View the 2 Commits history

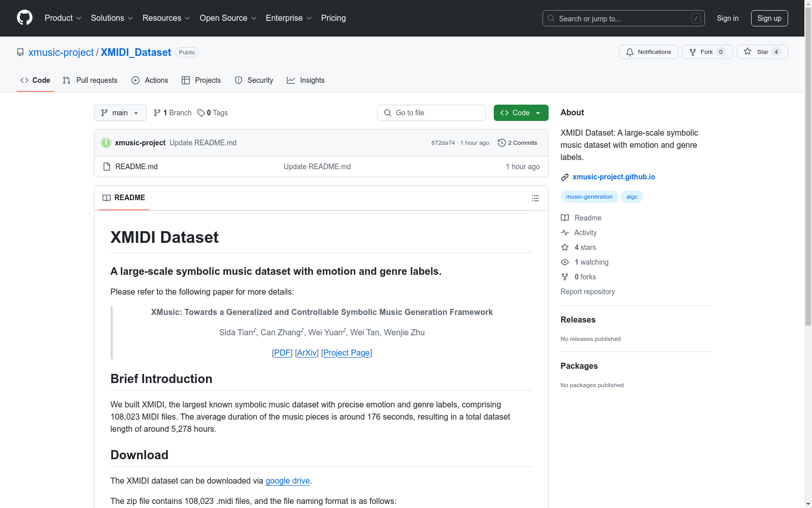coord(518,143)
